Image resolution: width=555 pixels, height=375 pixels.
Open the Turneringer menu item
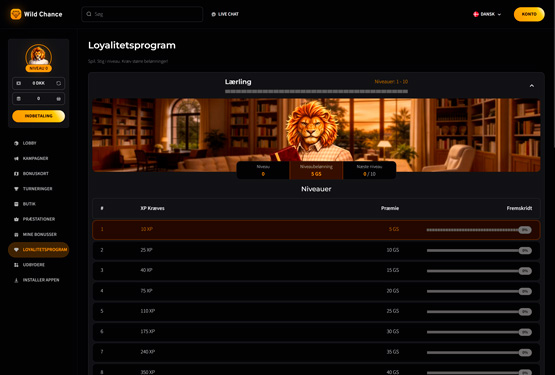(x=39, y=189)
